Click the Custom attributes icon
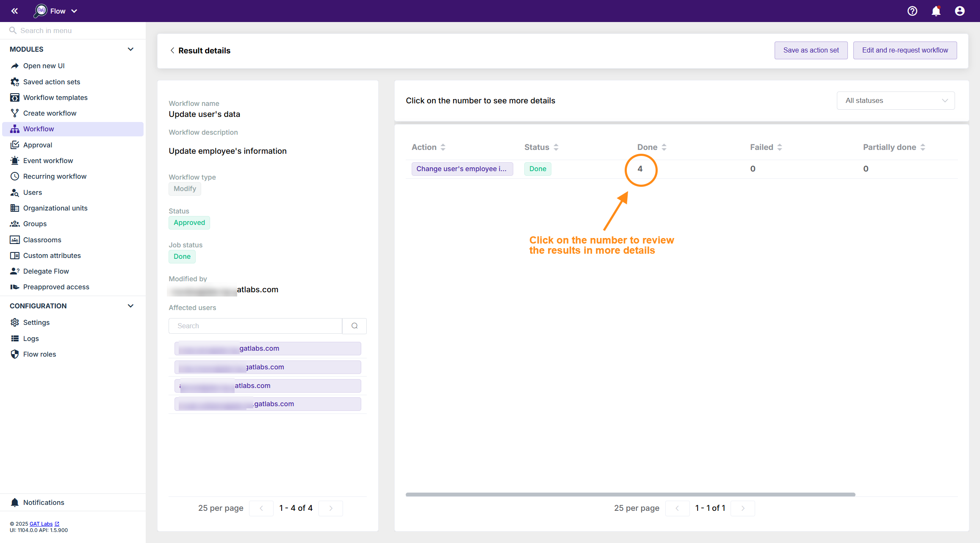Image resolution: width=980 pixels, height=543 pixels. click(x=15, y=255)
